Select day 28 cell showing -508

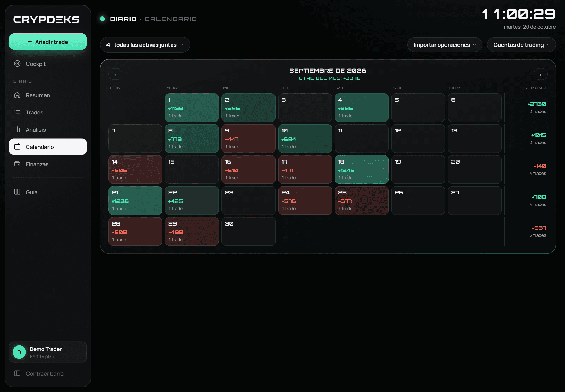pyautogui.click(x=135, y=232)
